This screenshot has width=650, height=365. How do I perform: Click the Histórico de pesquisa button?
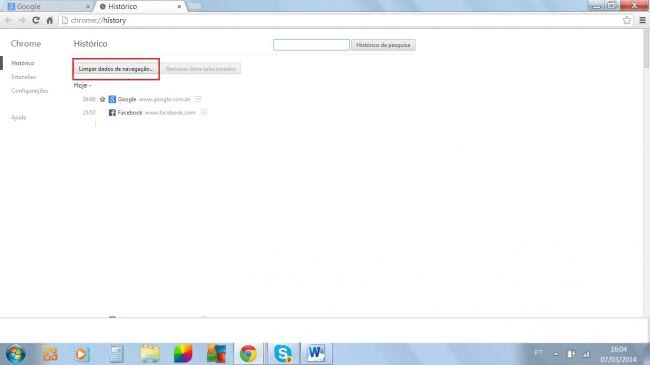click(383, 45)
